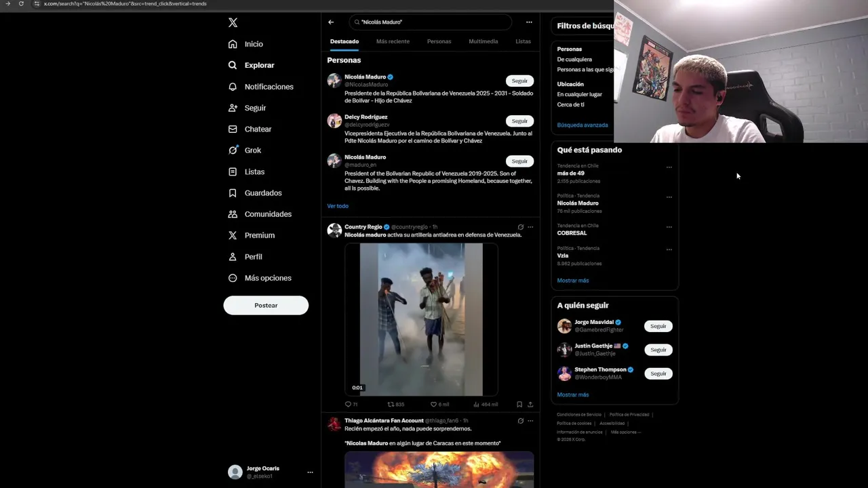Image resolution: width=868 pixels, height=488 pixels.
Task: Switch to the Más reciente tab
Action: tap(393, 41)
